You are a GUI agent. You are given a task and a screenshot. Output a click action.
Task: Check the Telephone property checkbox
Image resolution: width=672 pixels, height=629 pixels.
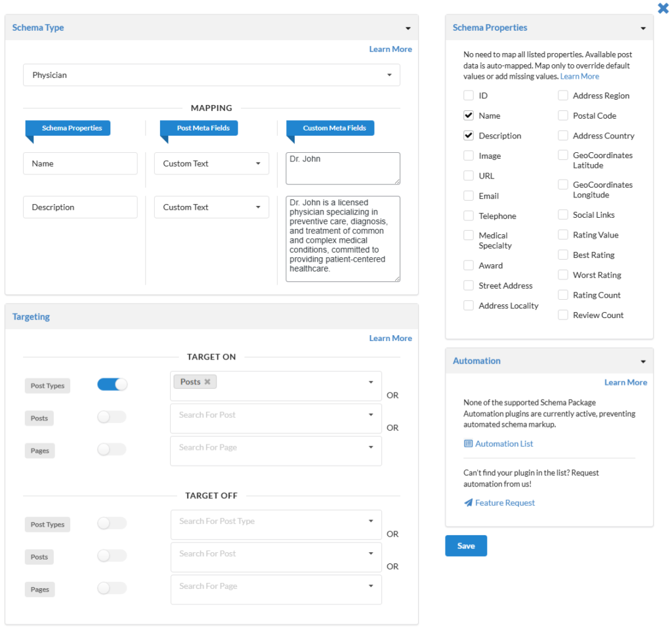(x=469, y=216)
